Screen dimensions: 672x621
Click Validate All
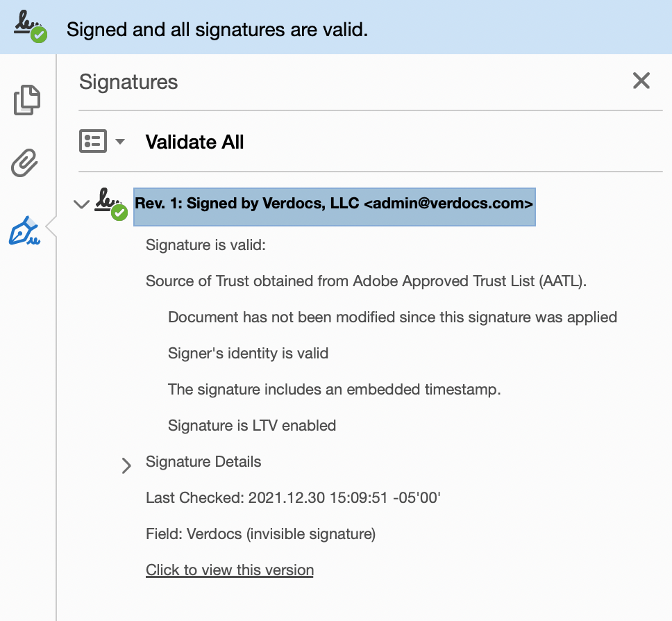194,142
